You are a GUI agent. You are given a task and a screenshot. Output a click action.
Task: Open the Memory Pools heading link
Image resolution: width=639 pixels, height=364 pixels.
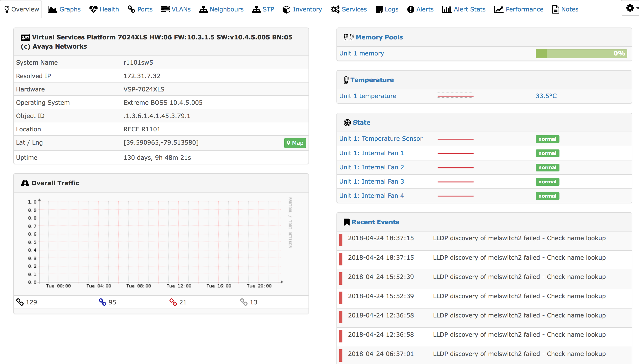(x=379, y=37)
